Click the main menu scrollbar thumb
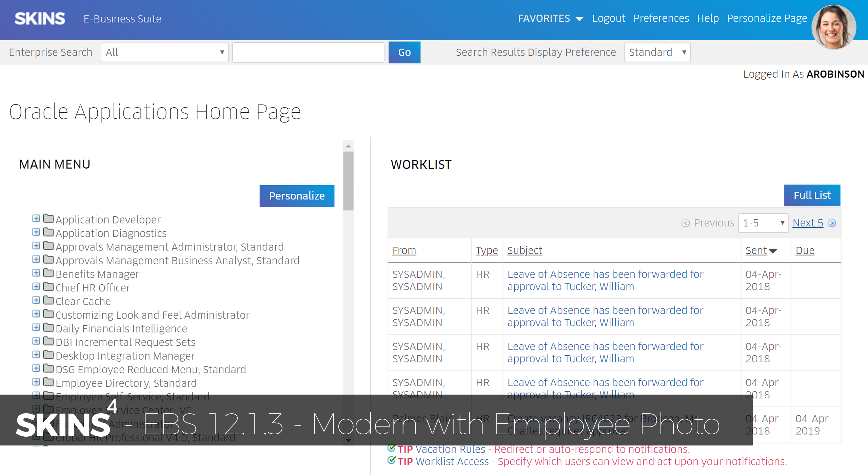 pos(348,181)
